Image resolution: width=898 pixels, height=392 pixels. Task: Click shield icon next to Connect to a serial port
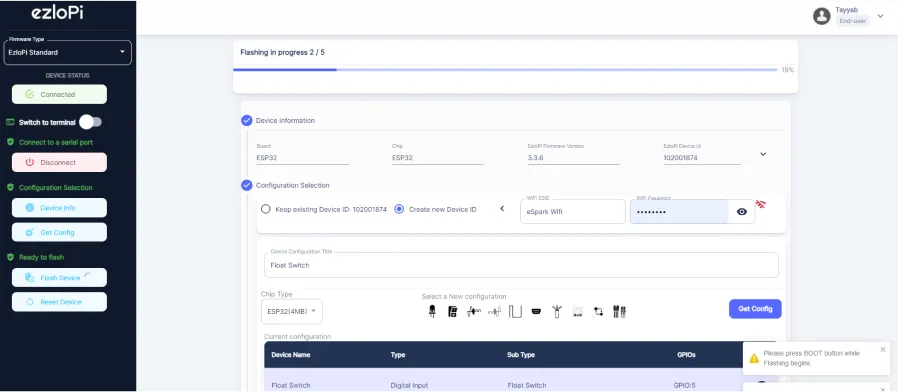click(x=10, y=142)
